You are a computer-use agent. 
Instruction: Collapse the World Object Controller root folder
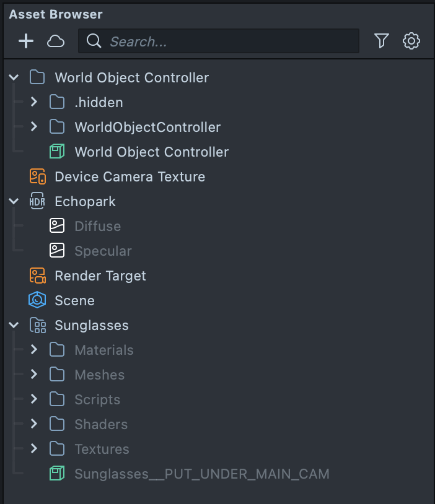14,77
